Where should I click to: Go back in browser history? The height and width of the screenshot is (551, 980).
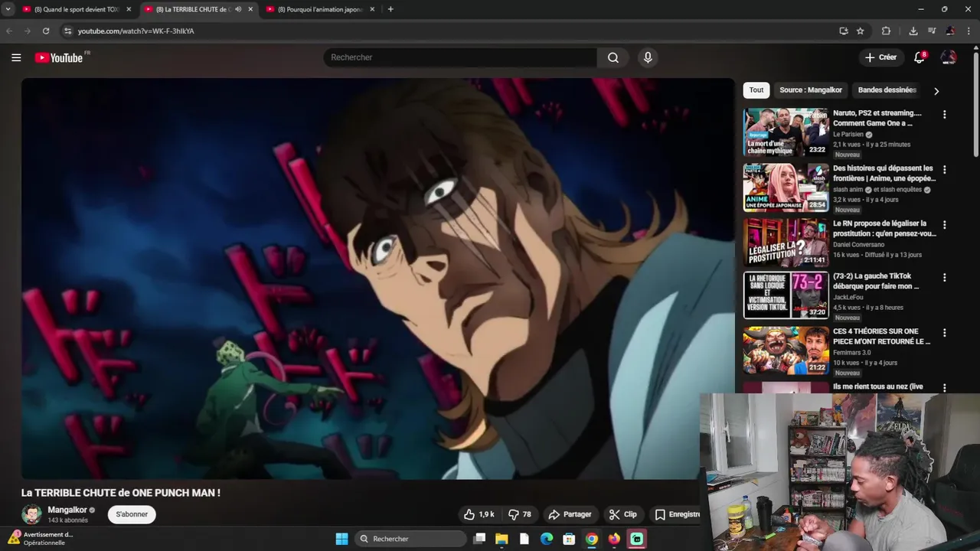9,31
